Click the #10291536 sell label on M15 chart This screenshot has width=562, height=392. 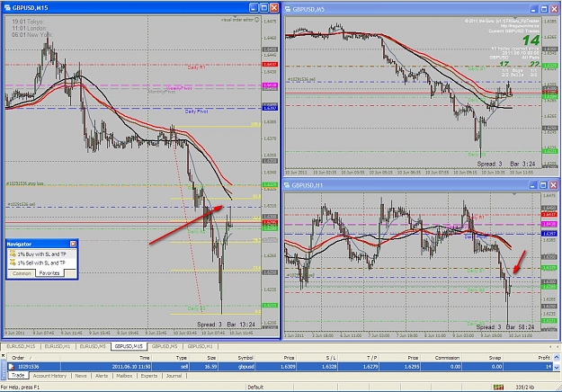point(21,204)
